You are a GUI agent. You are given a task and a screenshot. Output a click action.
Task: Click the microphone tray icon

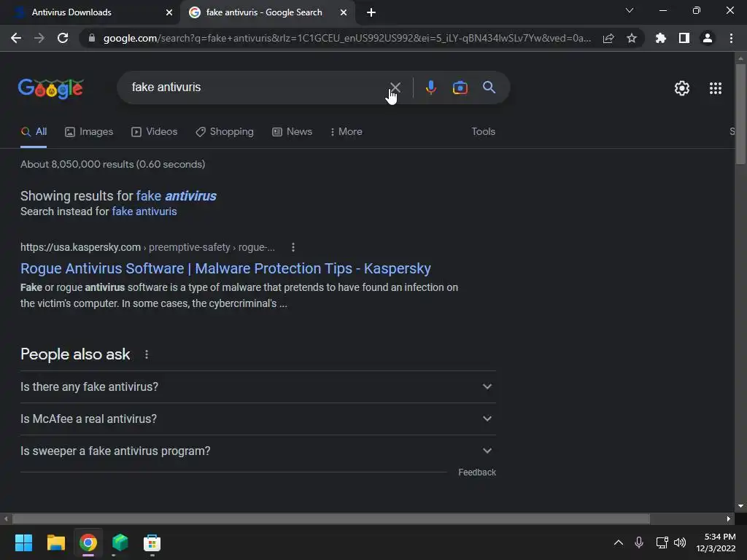pos(639,542)
